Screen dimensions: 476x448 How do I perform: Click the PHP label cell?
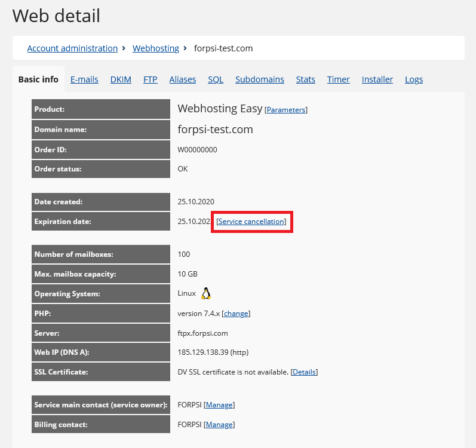101,314
